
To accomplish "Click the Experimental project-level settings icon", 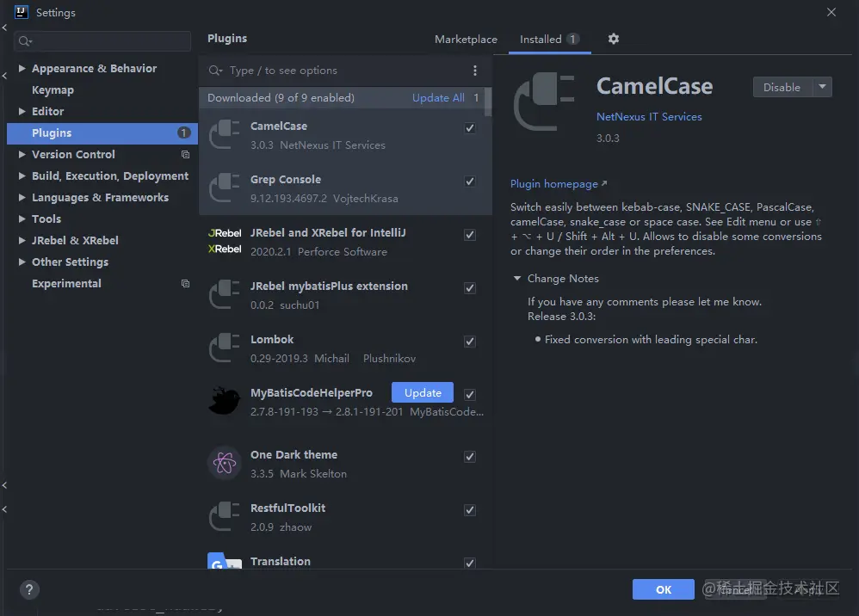I will coord(185,284).
